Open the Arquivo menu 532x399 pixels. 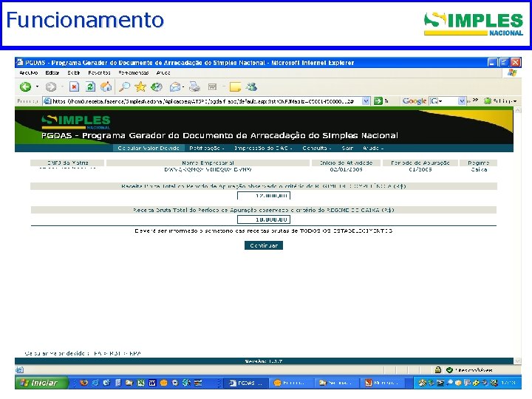[x=29, y=72]
